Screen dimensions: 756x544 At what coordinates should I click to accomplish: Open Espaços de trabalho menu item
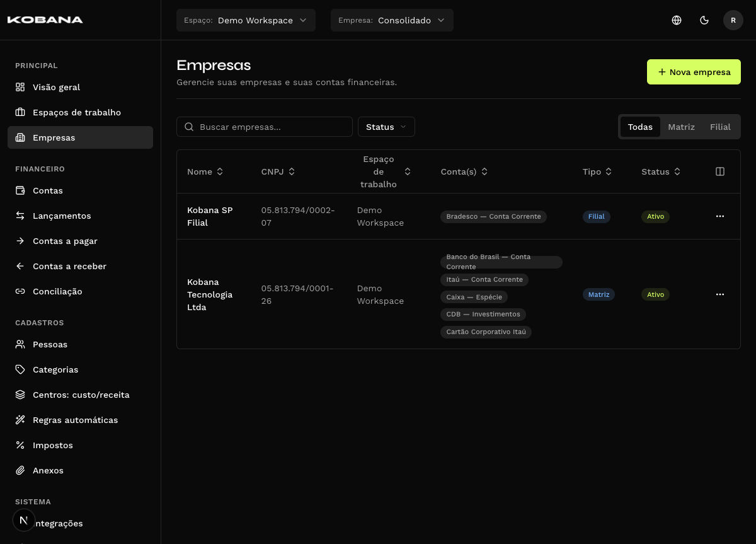tap(80, 112)
